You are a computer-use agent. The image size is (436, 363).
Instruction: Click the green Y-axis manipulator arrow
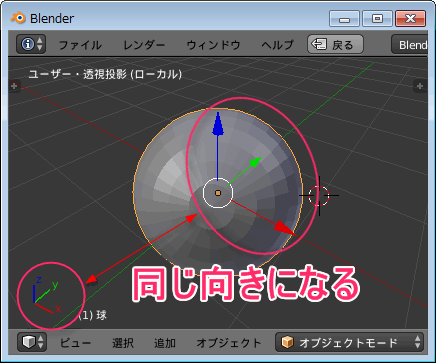pyautogui.click(x=255, y=162)
